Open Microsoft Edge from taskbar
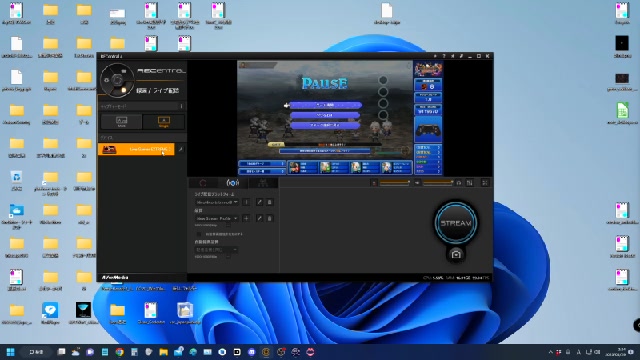This screenshot has width=640, height=360. [193, 352]
